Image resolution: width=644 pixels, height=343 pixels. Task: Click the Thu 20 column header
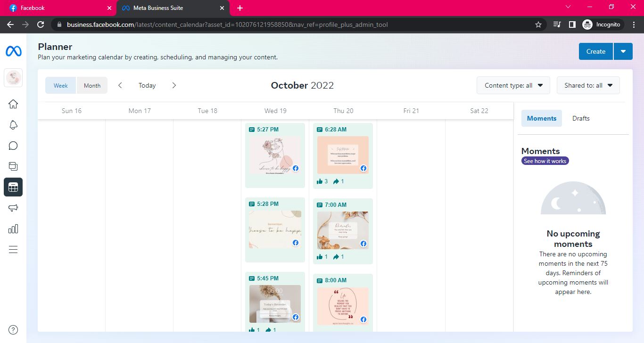coord(343,111)
